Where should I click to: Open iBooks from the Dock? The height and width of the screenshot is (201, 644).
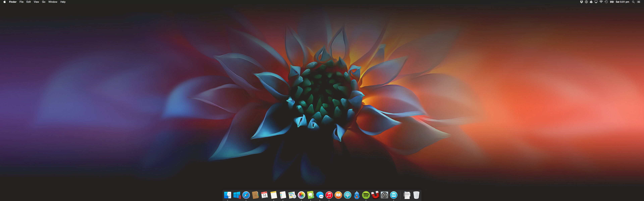[338, 195]
